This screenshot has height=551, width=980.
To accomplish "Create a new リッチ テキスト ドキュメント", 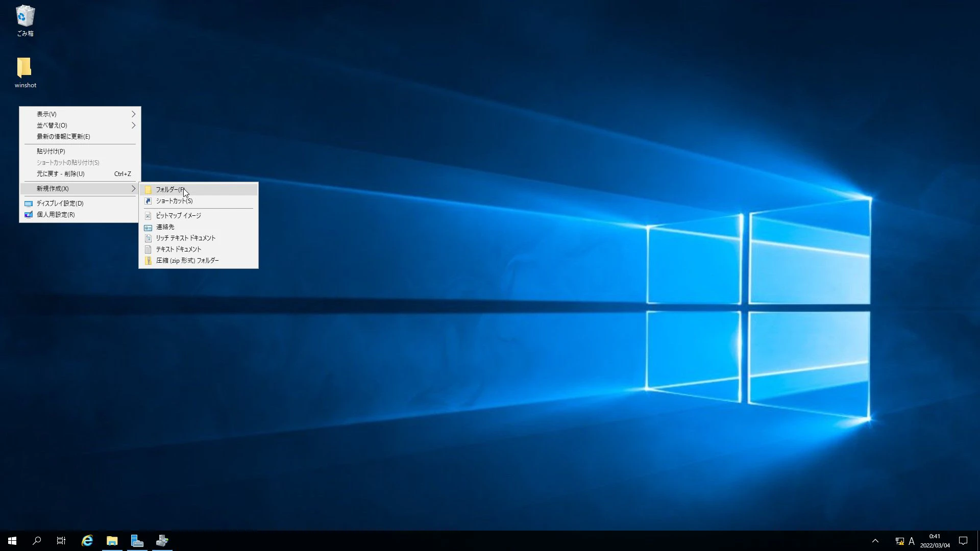I will pos(199,238).
